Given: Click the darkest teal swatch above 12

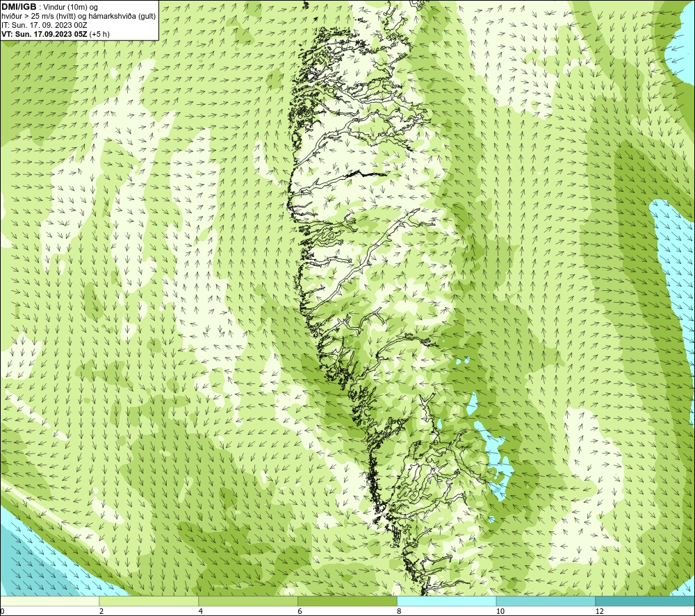Looking at the screenshot, I should click(x=646, y=601).
